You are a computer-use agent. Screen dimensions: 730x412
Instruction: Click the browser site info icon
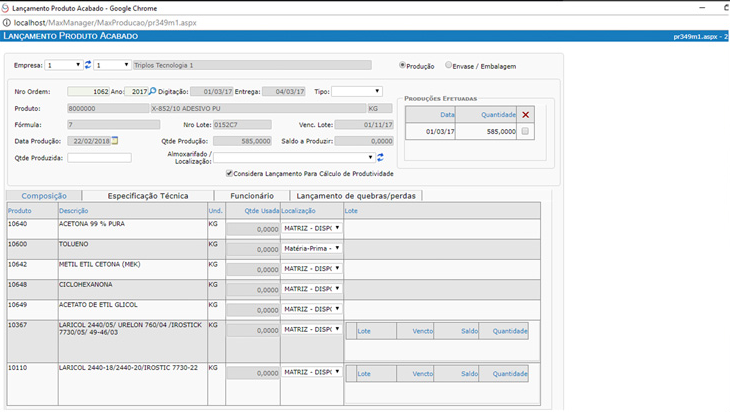[7, 21]
